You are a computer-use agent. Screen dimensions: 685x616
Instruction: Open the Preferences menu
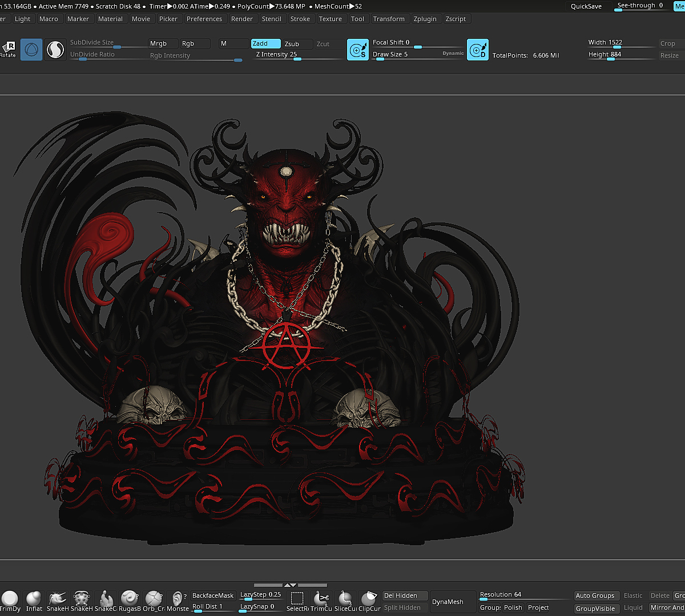204,19
